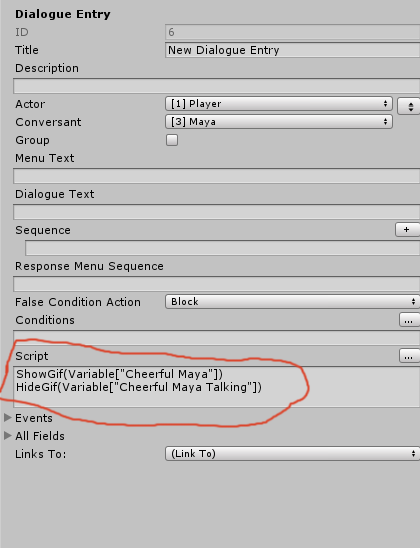
Task: Click the Dialogue Text input field
Action: 217,212
